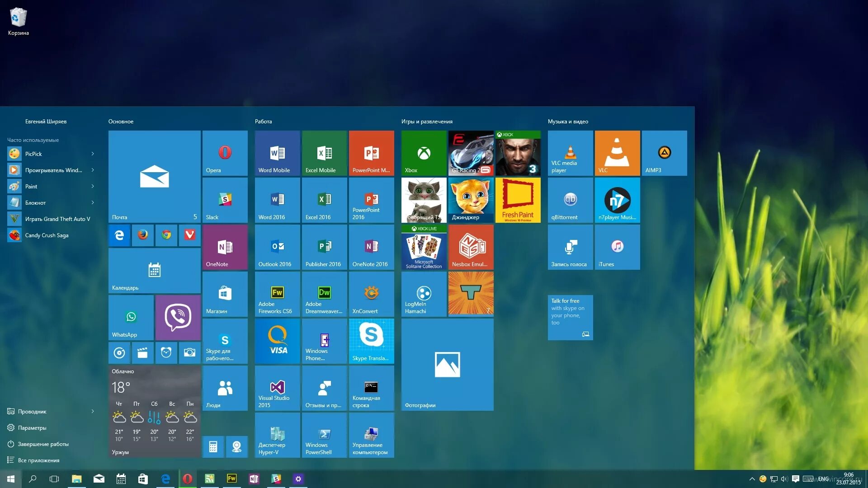Select Работа category header

(264, 121)
